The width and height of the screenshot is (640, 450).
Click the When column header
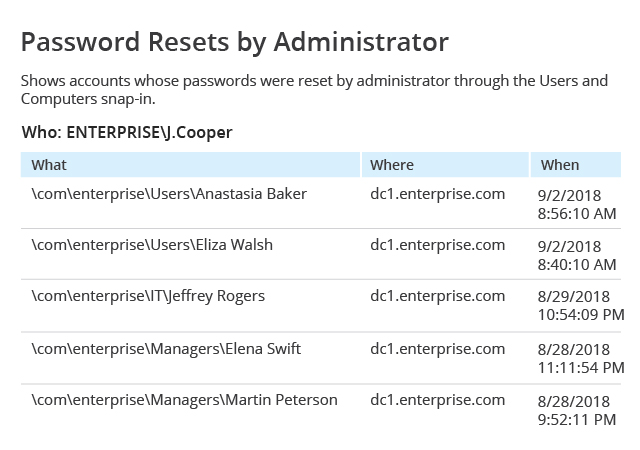pos(576,165)
